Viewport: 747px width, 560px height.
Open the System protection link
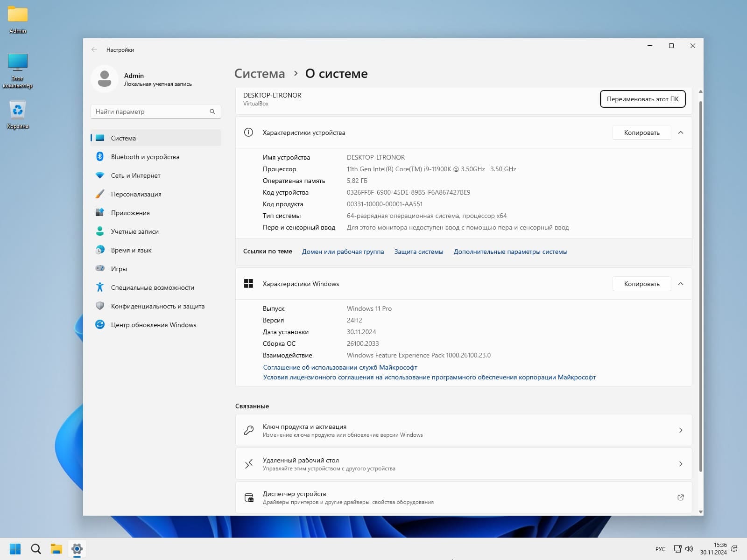click(419, 252)
